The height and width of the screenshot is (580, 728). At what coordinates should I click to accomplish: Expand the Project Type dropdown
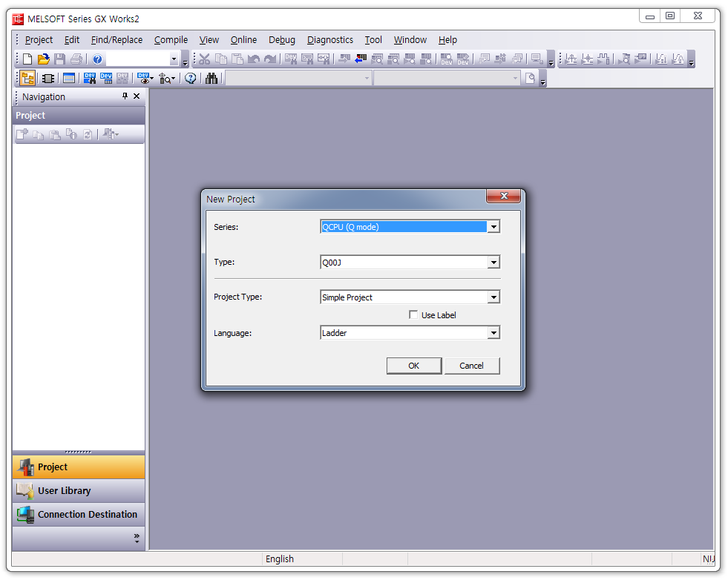(493, 297)
